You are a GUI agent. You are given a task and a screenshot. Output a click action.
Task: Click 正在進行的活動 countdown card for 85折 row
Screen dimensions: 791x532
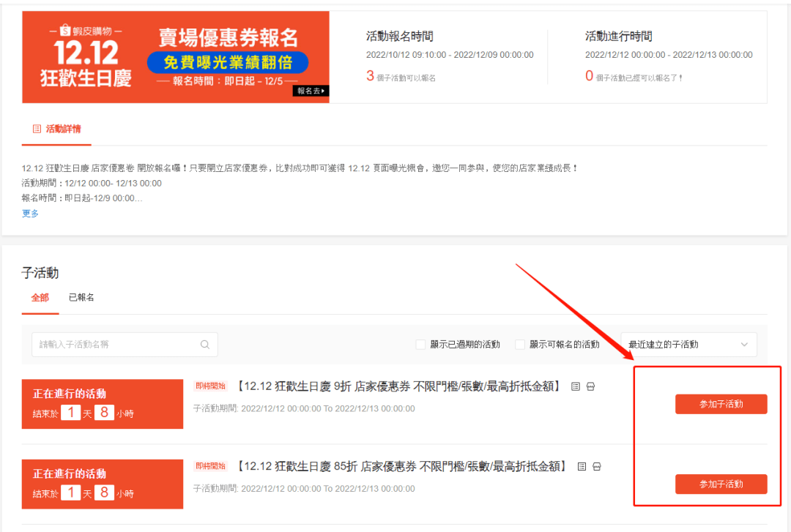(x=103, y=484)
